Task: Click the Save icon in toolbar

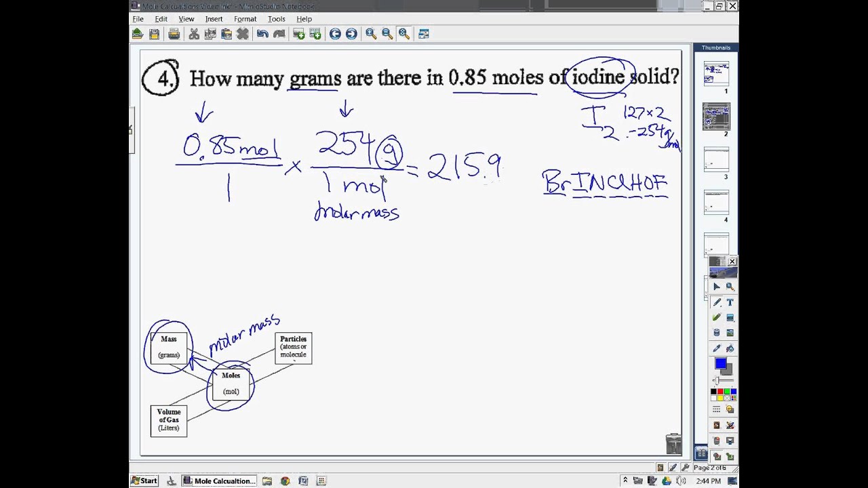Action: tap(154, 34)
